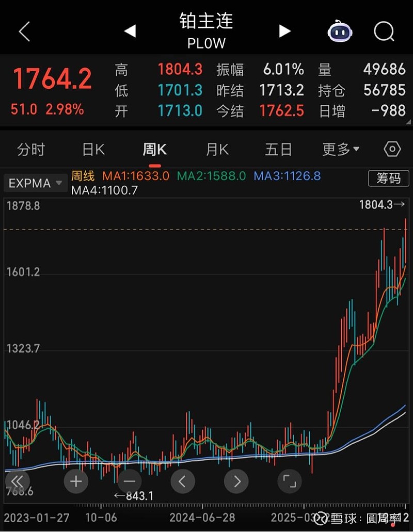Zoom in on the chart with the plus icon

click(x=76, y=481)
